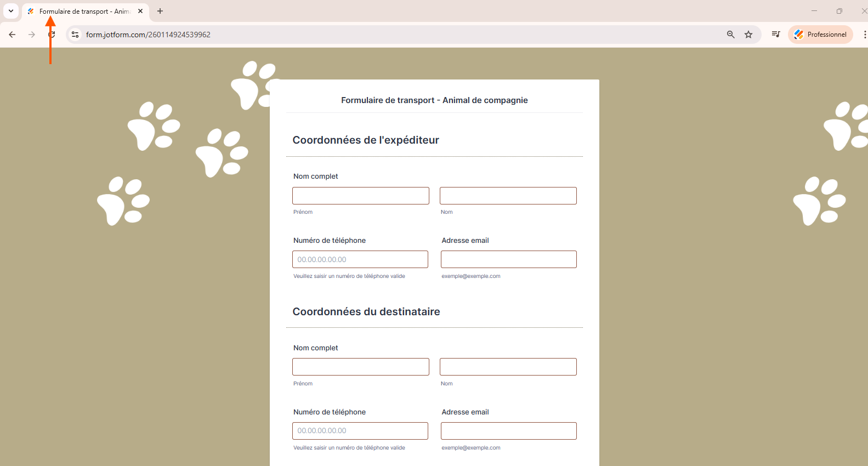Viewport: 868px width, 466px height.
Task: Click the form title 'Formulaire de transport - Animal de compagnie'
Action: pos(434,100)
